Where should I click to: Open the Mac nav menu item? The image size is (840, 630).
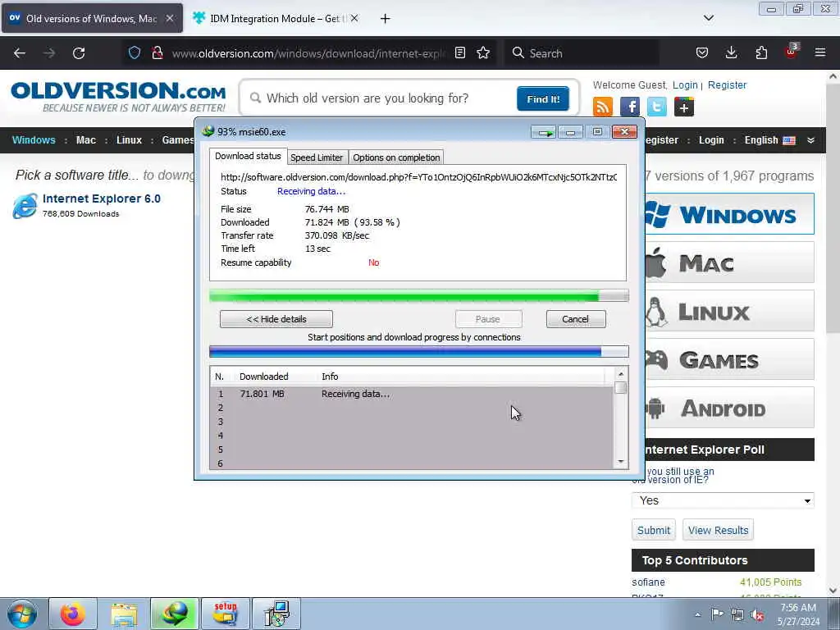(85, 140)
